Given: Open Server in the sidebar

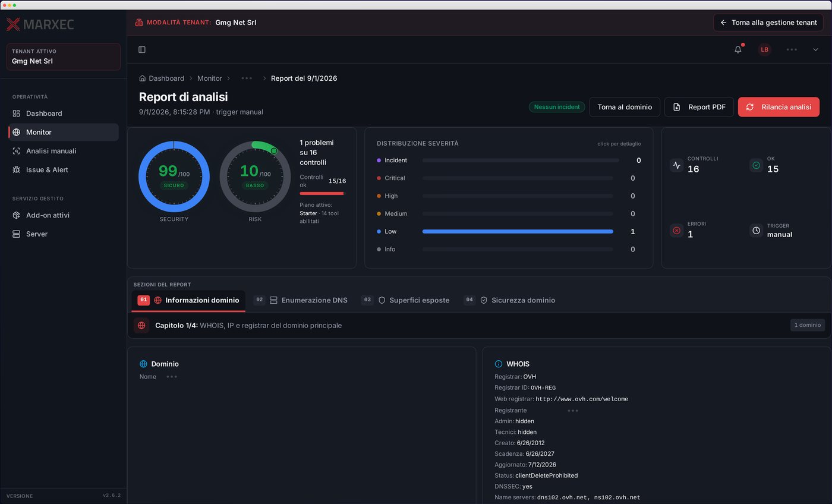Looking at the screenshot, I should [x=64, y=234].
